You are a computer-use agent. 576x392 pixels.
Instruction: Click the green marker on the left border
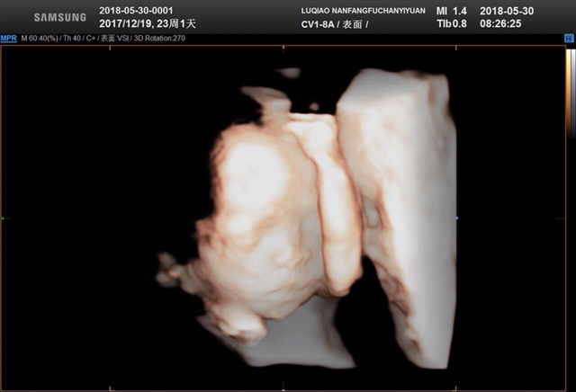pyautogui.click(x=3, y=218)
